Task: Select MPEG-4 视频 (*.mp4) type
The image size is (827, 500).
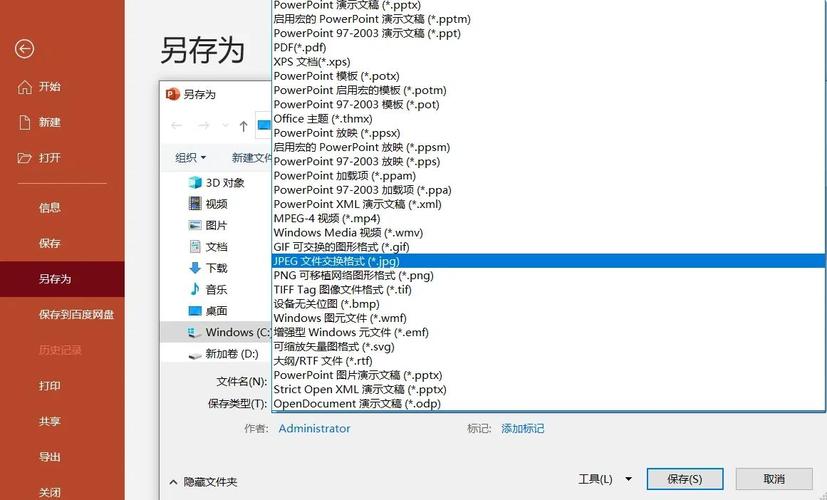Action: click(x=549, y=218)
